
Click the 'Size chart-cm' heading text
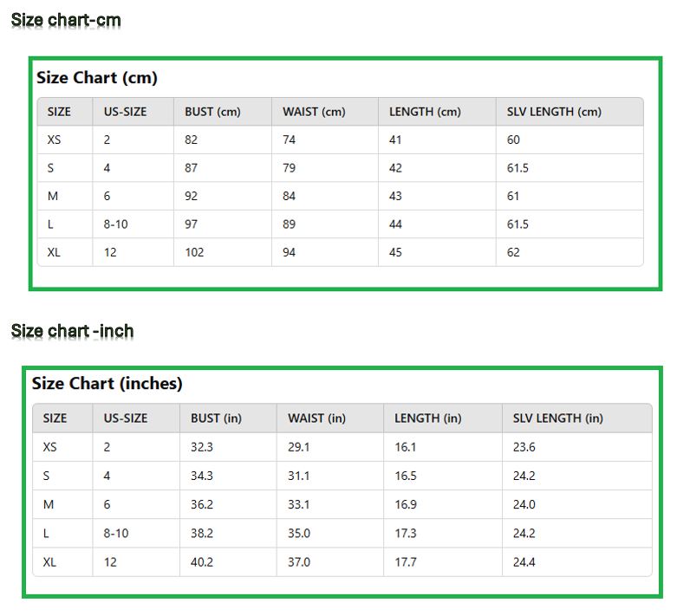[x=66, y=19]
